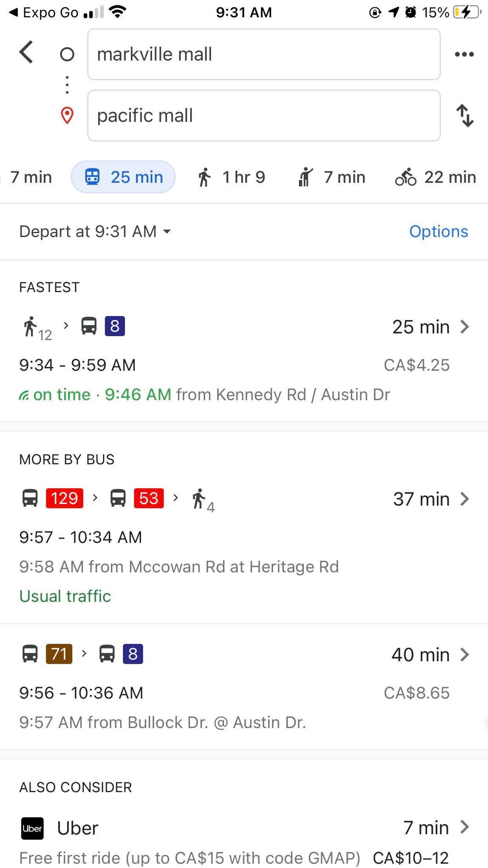Image resolution: width=488 pixels, height=868 pixels.
Task: Select ride-hailing 7 min tab
Action: [x=332, y=177]
